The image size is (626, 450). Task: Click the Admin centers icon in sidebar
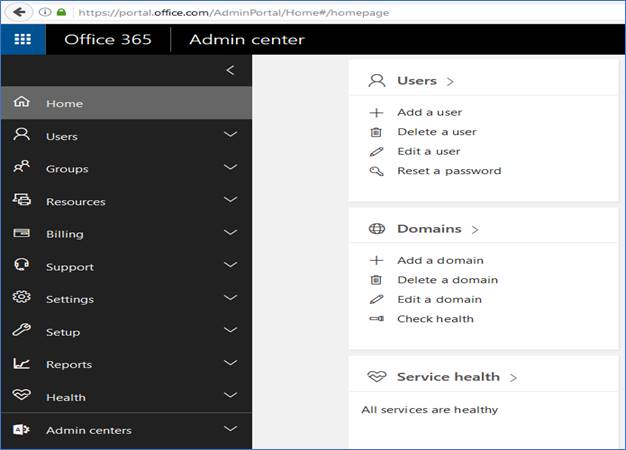click(22, 429)
